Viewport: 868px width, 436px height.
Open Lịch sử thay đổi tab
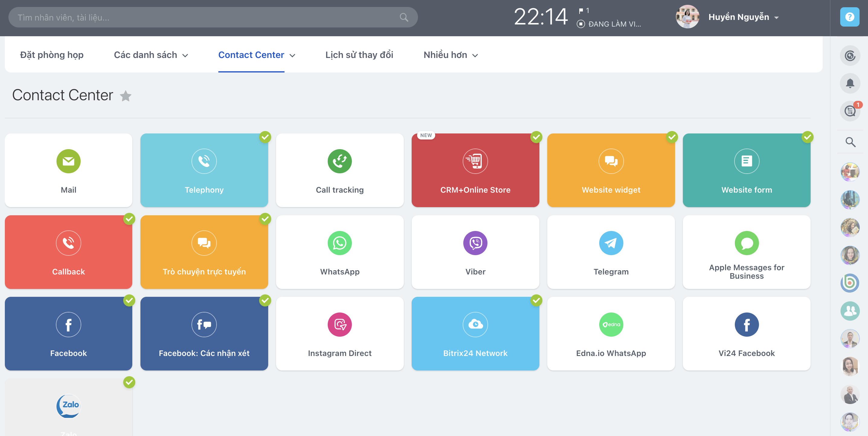(359, 55)
